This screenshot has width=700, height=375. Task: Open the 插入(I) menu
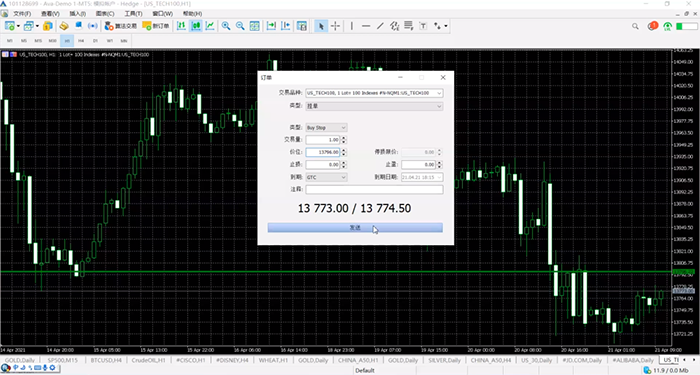pyautogui.click(x=78, y=13)
